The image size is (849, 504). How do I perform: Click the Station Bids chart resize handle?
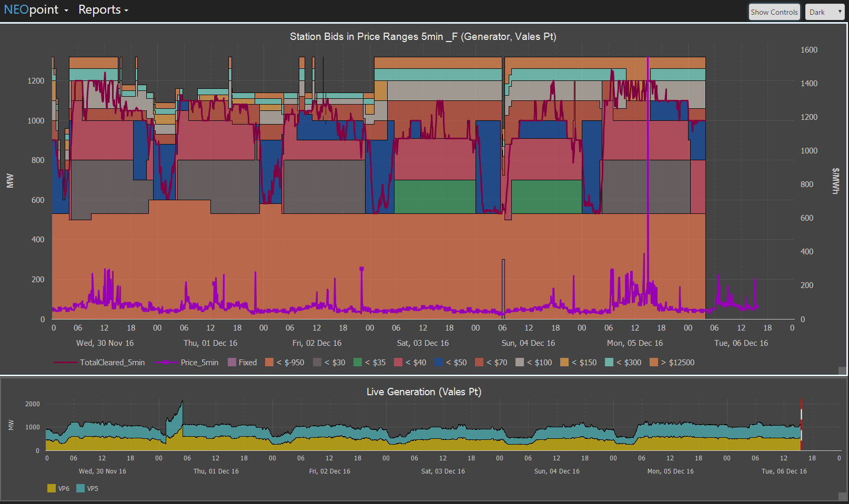tap(842, 371)
